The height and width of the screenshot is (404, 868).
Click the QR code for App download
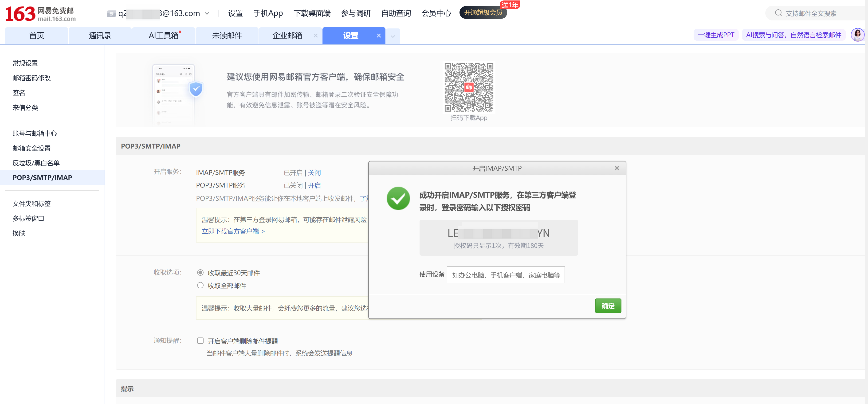pyautogui.click(x=469, y=87)
